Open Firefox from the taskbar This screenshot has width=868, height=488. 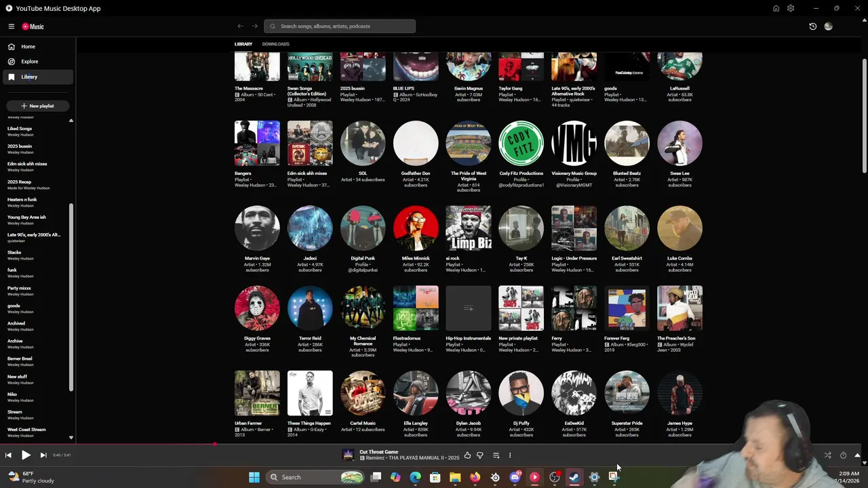(475, 477)
